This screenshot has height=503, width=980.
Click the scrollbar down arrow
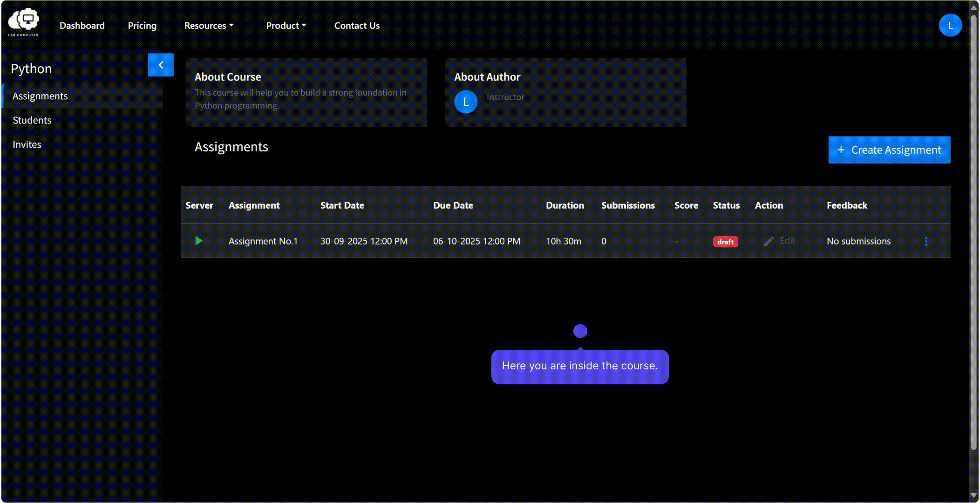pos(973,496)
